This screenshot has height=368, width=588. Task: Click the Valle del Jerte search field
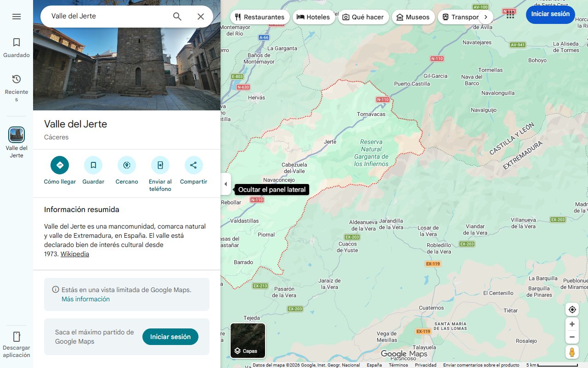tap(106, 16)
